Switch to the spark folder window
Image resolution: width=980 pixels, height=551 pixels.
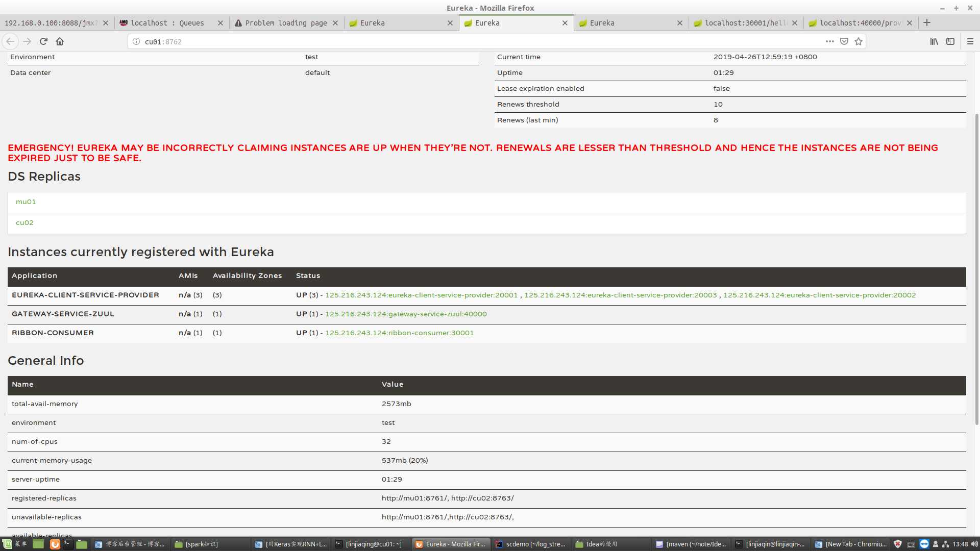point(211,544)
